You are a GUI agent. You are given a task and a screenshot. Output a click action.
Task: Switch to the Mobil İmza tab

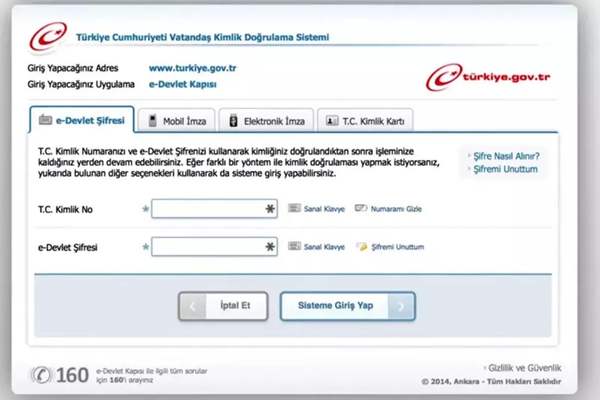coord(177,121)
